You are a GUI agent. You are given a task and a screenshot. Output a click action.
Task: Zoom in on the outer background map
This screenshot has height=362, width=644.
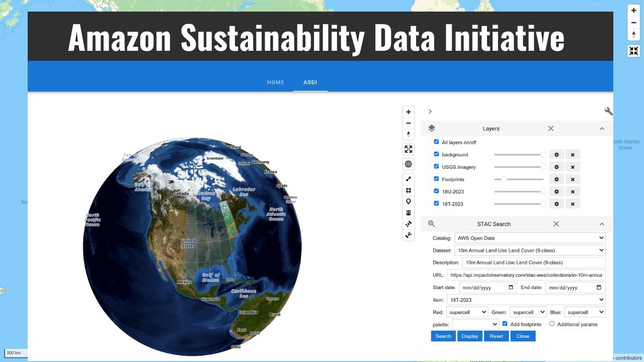coord(634,10)
